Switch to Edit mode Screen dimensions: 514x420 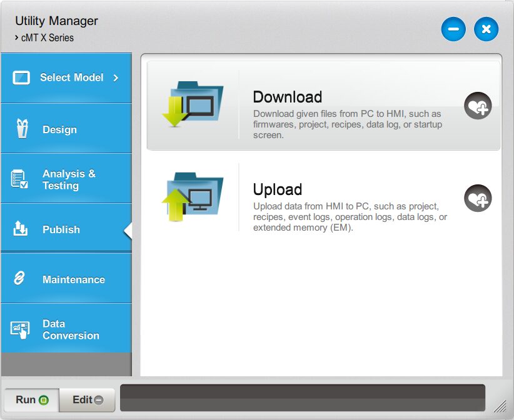click(87, 400)
